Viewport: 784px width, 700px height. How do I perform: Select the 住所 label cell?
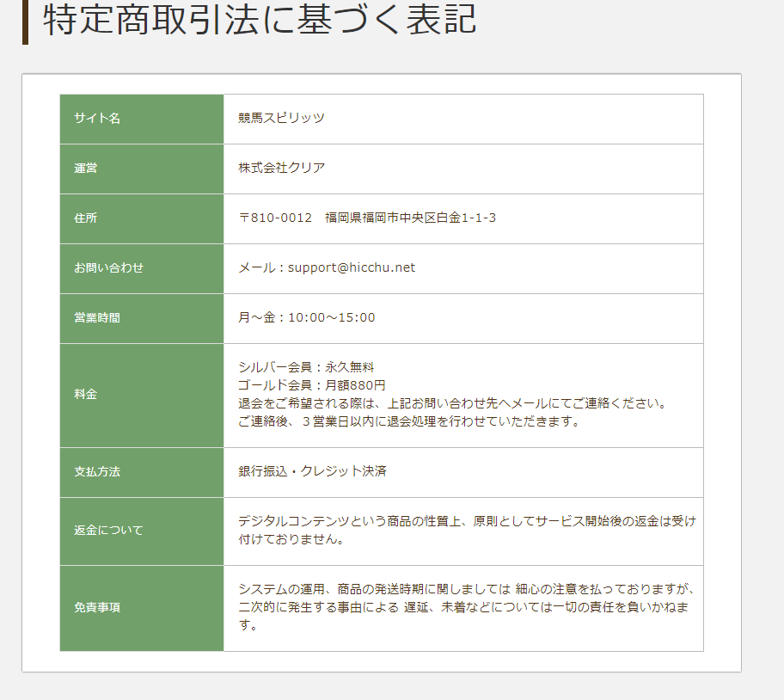point(142,219)
